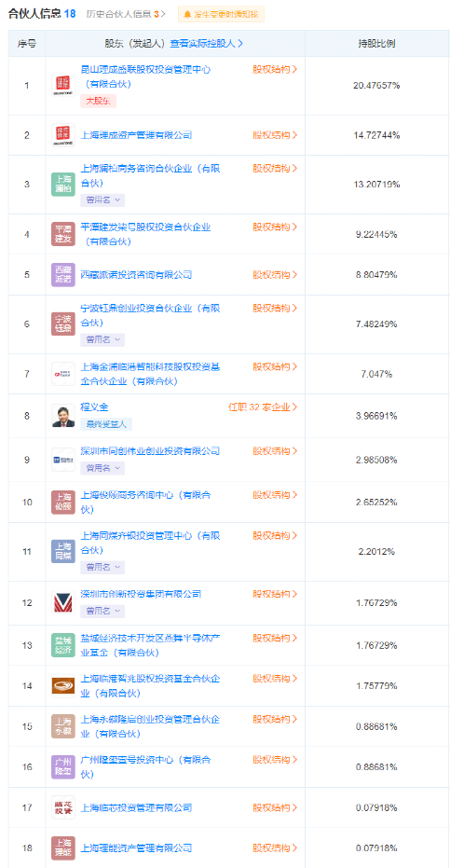Click the 上海俊颐 logo badge
The image size is (450, 868).
63,503
